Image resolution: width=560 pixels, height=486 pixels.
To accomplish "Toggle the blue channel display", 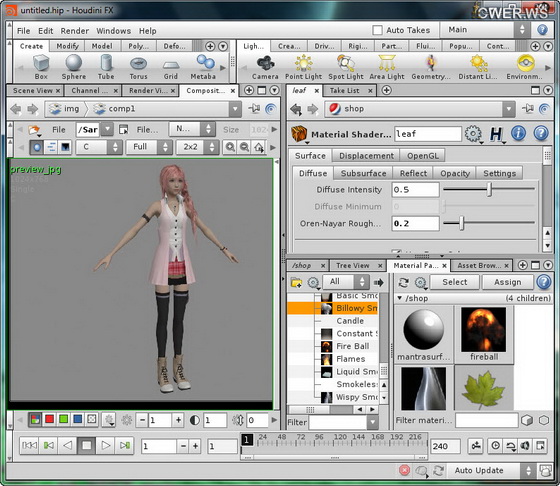I will pos(78,419).
